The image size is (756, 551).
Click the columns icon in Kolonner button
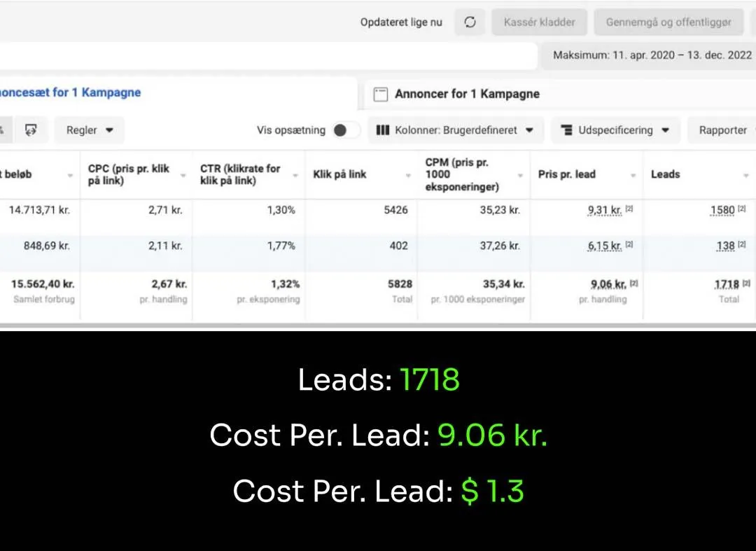pos(382,130)
